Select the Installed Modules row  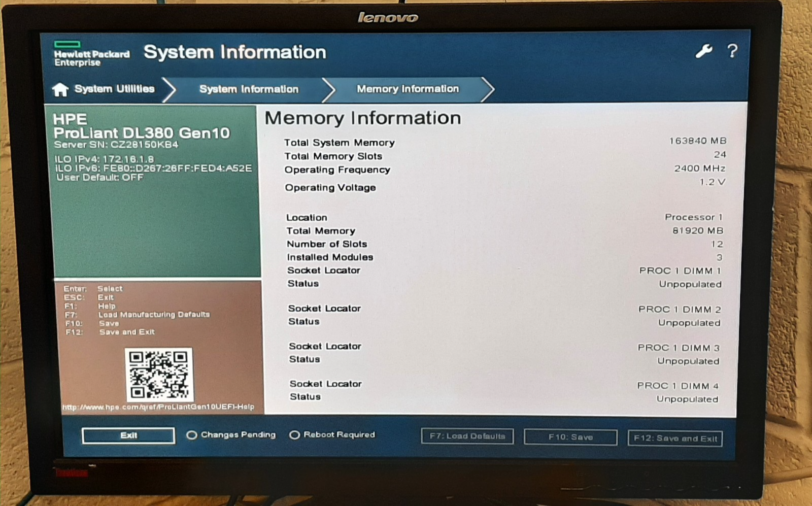point(505,257)
